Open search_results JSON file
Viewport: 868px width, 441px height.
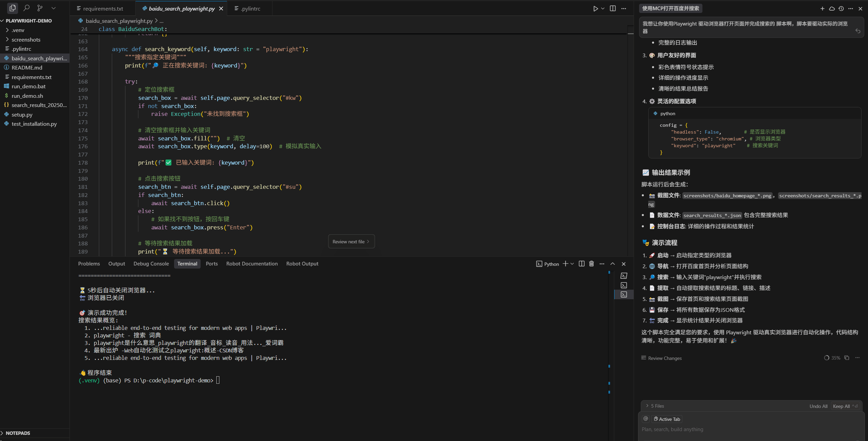click(x=39, y=105)
